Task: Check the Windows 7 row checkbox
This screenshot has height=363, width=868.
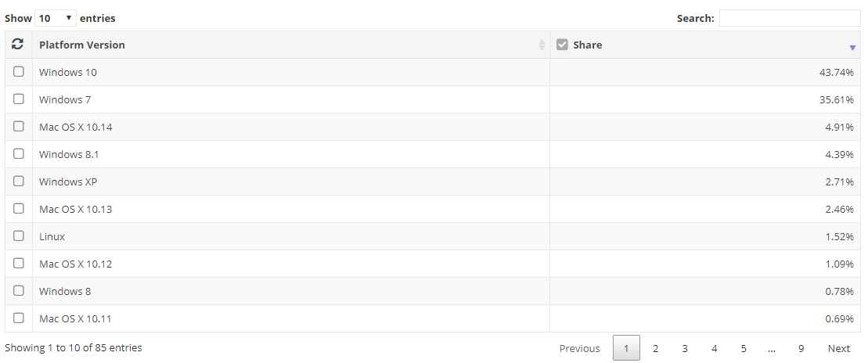Action: [19, 99]
